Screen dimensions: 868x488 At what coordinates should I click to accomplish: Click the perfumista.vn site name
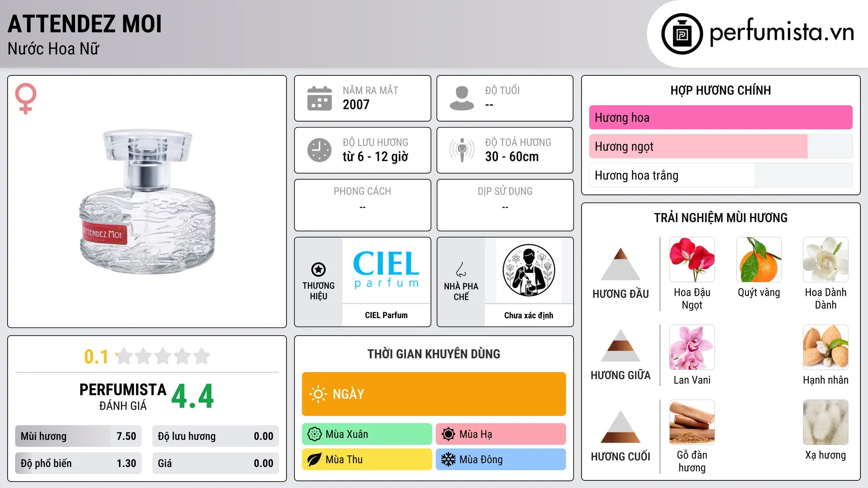[782, 32]
